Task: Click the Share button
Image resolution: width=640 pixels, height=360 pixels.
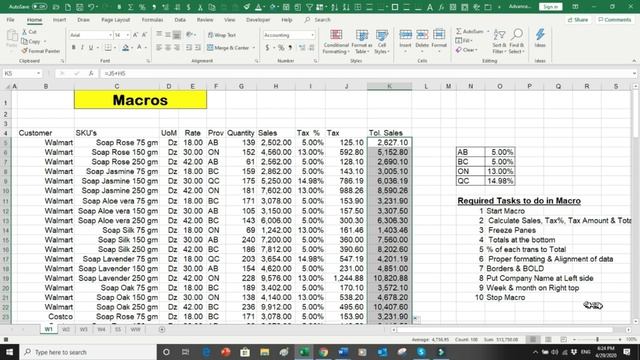Action: pos(578,20)
